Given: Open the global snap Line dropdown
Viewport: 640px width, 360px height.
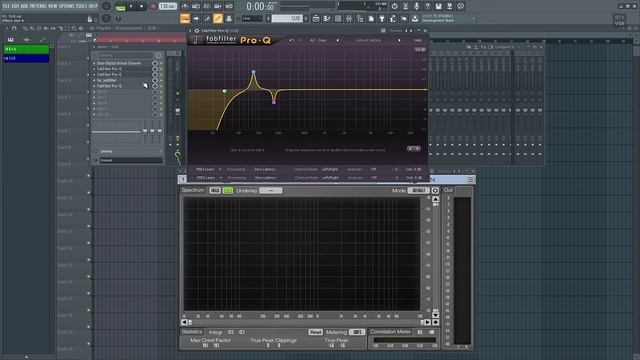Looking at the screenshot, I should coord(252,18).
